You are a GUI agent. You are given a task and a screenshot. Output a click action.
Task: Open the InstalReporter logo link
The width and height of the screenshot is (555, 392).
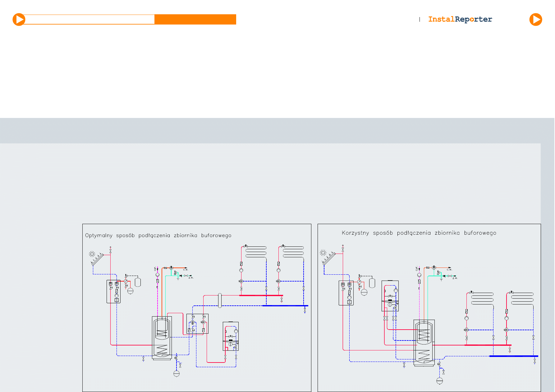click(x=460, y=19)
